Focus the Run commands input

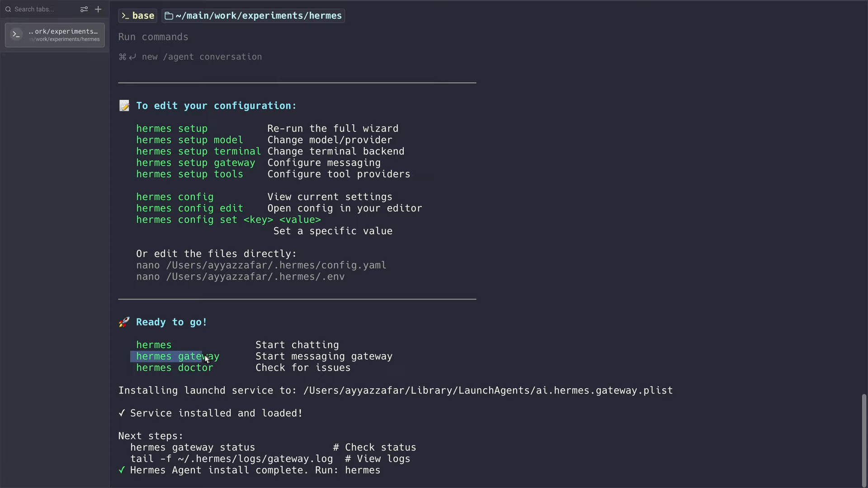153,37
